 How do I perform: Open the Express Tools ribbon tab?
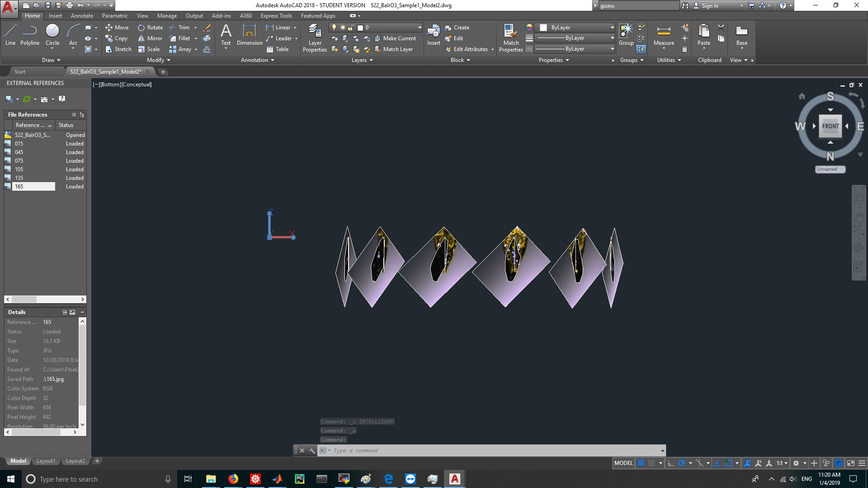click(x=276, y=16)
